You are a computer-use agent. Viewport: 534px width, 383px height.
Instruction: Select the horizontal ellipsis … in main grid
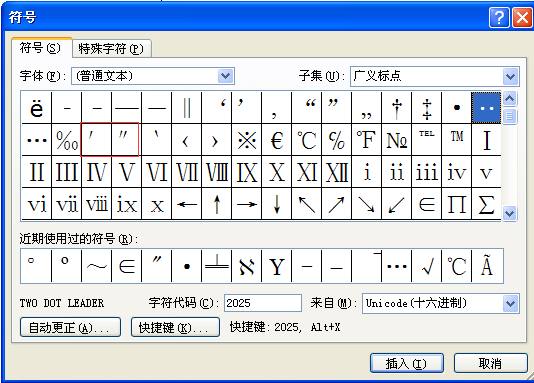36,140
